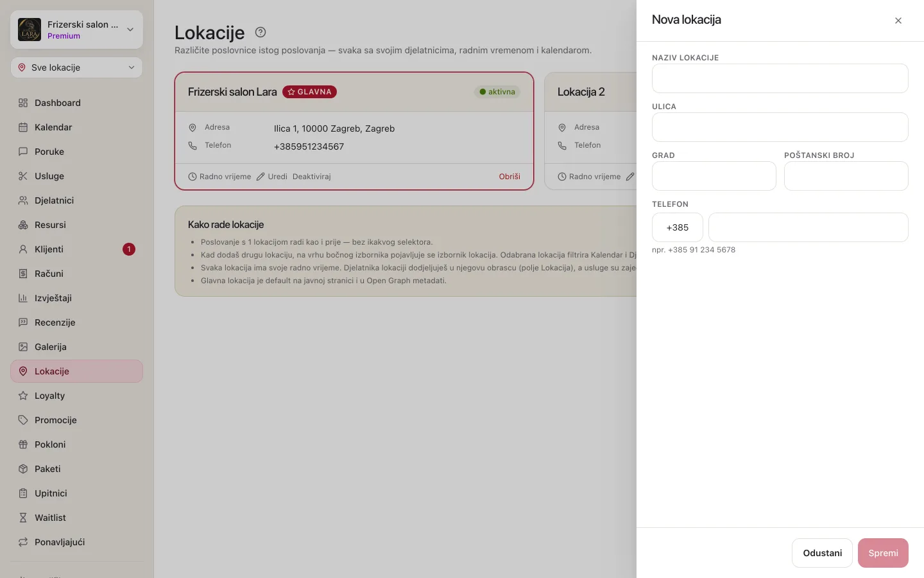Select Klijenti menu item
Screen dimensions: 924x578
tap(76, 249)
